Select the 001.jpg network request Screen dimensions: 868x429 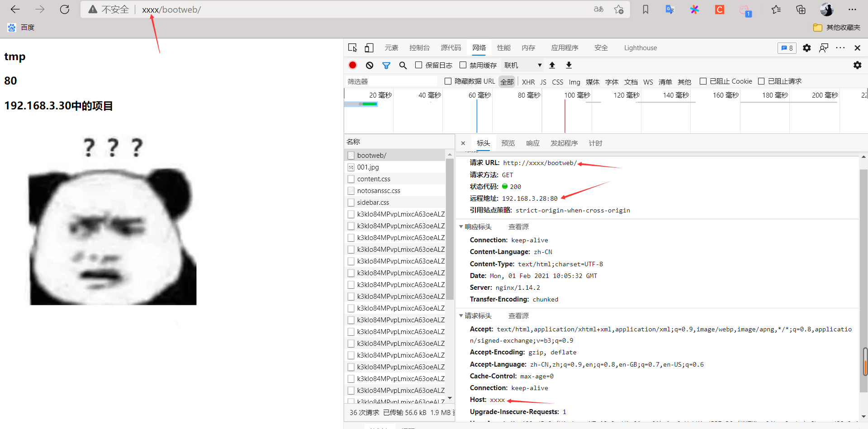(x=368, y=167)
